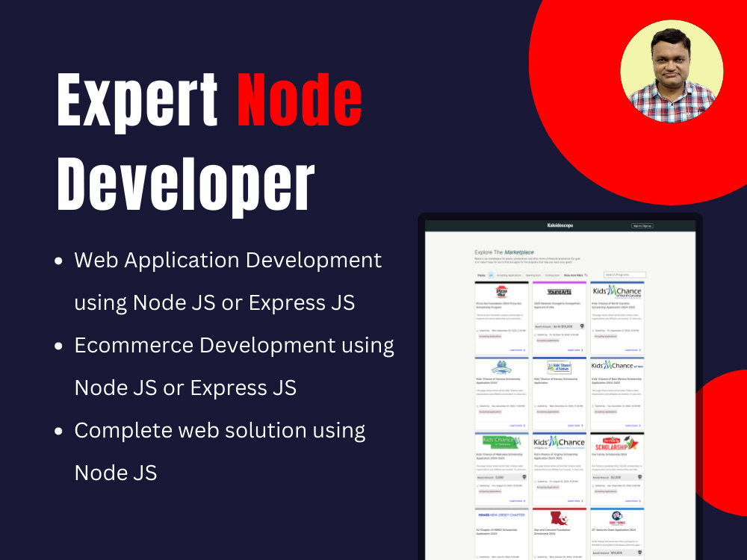
Task: Click Kids' Chance of New Mexico logo
Action: coord(617,365)
